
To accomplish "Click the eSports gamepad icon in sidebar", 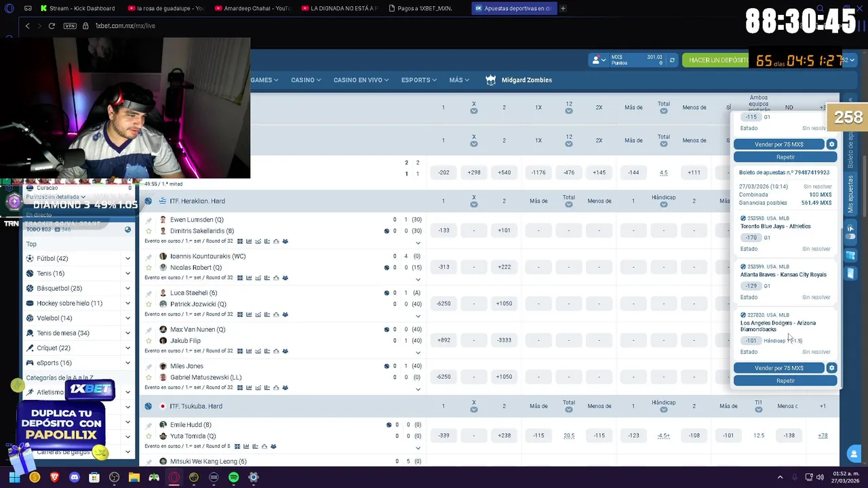I will click(x=30, y=363).
